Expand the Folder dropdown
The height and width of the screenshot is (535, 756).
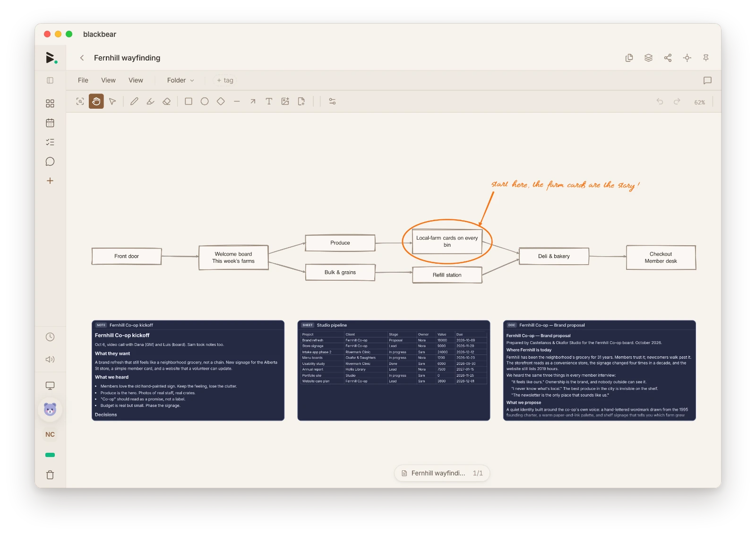(180, 80)
